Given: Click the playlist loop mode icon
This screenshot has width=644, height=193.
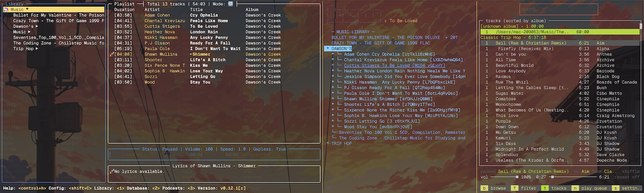Looking at the screenshot, I should pos(231,4).
